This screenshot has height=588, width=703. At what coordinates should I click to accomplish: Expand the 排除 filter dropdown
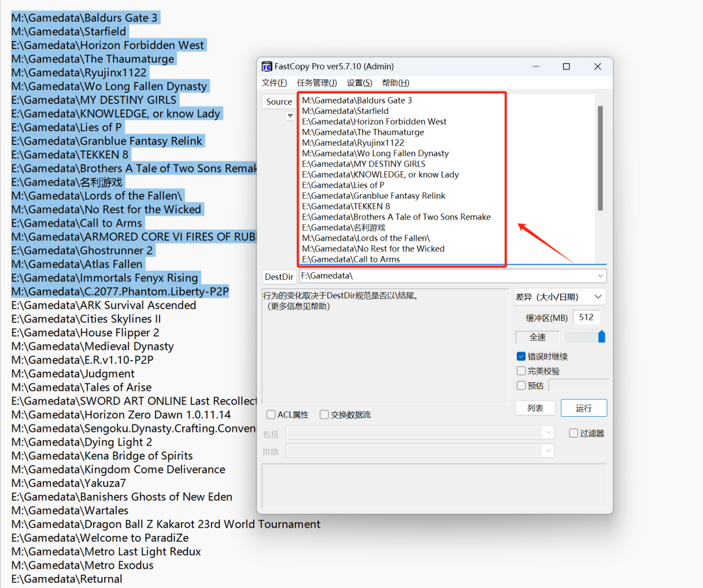[x=548, y=451]
